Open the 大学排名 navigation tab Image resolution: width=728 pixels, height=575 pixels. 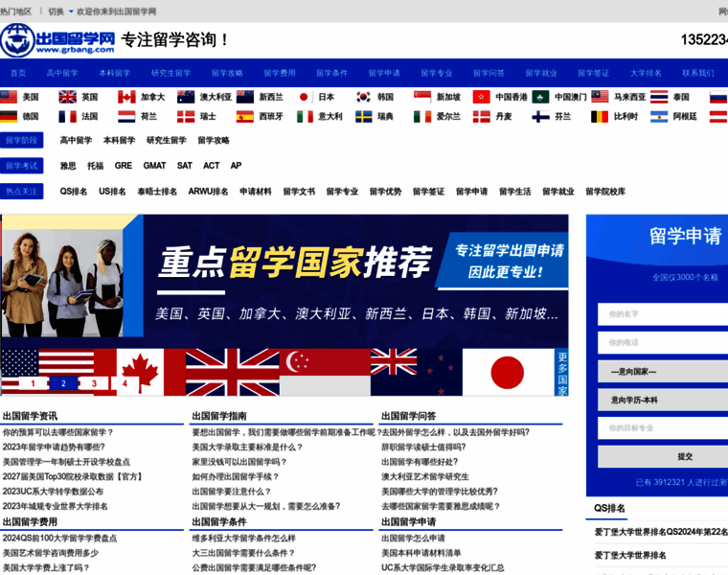(x=646, y=73)
